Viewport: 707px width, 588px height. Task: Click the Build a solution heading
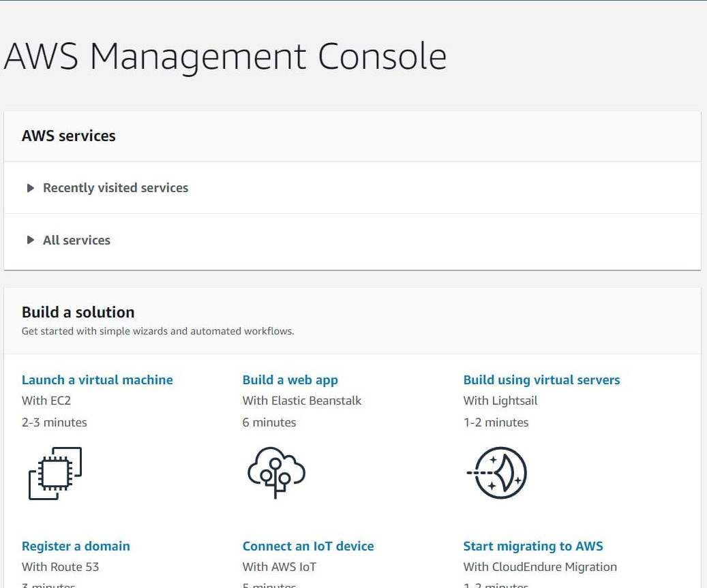[x=78, y=312]
